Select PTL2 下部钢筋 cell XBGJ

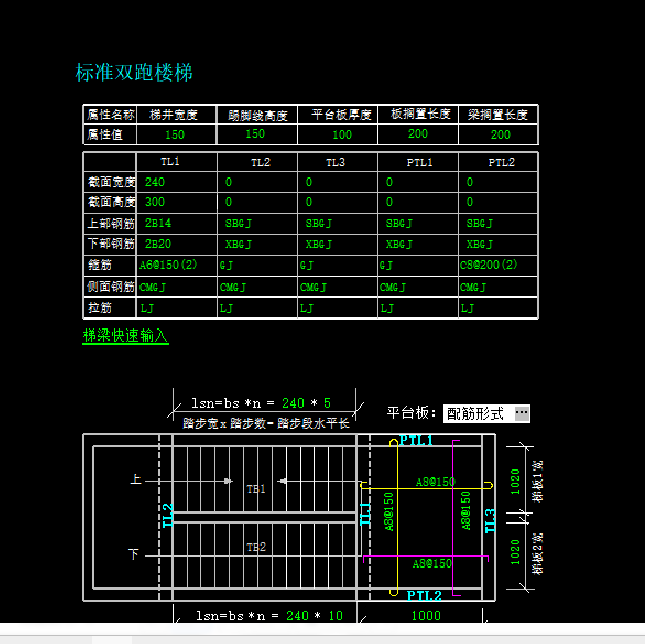[479, 244]
